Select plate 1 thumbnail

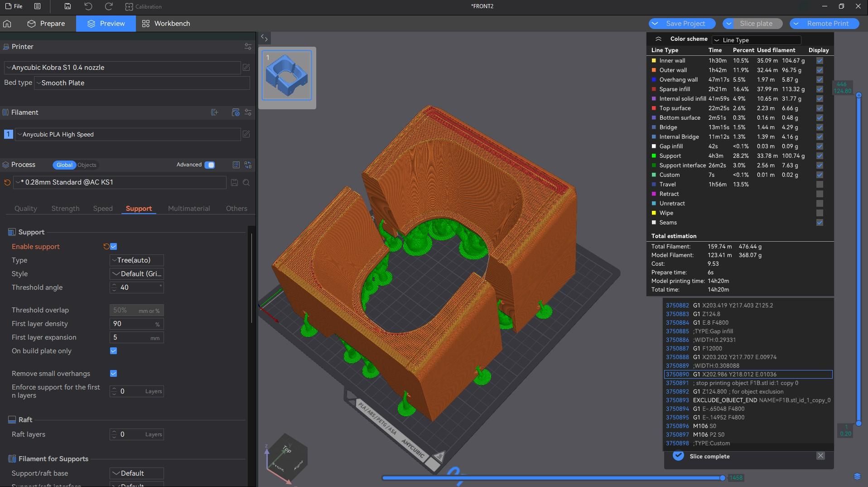point(287,75)
